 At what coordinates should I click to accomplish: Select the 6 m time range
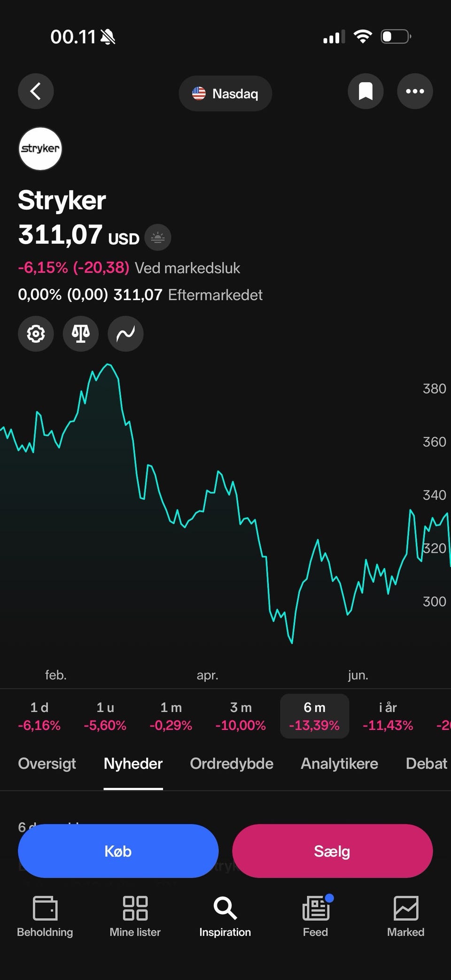(x=314, y=716)
